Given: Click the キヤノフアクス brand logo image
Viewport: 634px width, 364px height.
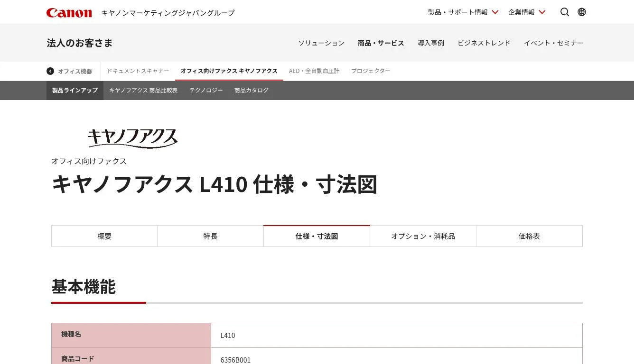Looking at the screenshot, I should click(x=133, y=138).
